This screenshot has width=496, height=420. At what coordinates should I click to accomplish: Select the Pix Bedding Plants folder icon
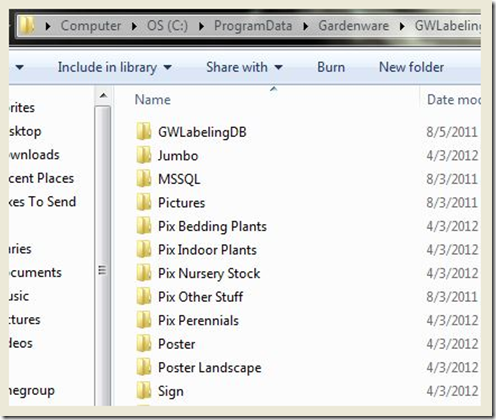point(144,226)
